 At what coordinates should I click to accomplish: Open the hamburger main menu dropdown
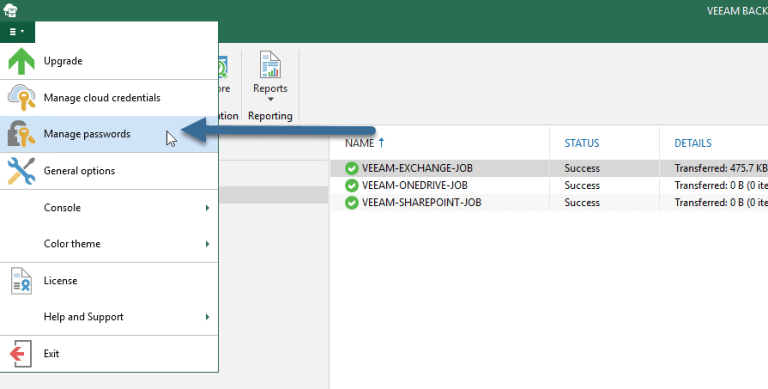click(17, 32)
